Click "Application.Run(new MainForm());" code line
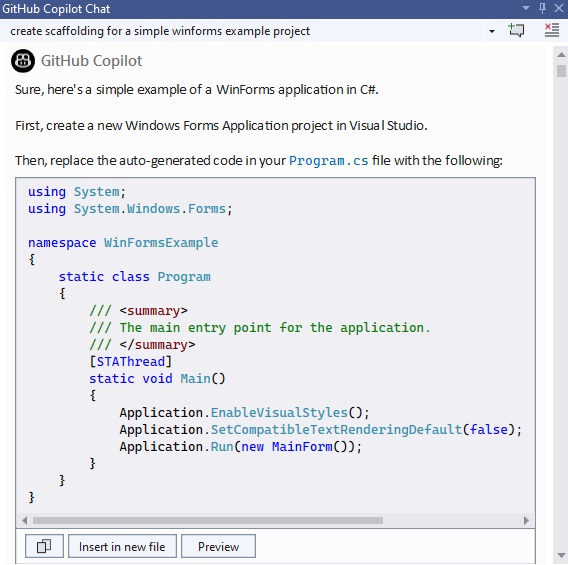 point(241,446)
